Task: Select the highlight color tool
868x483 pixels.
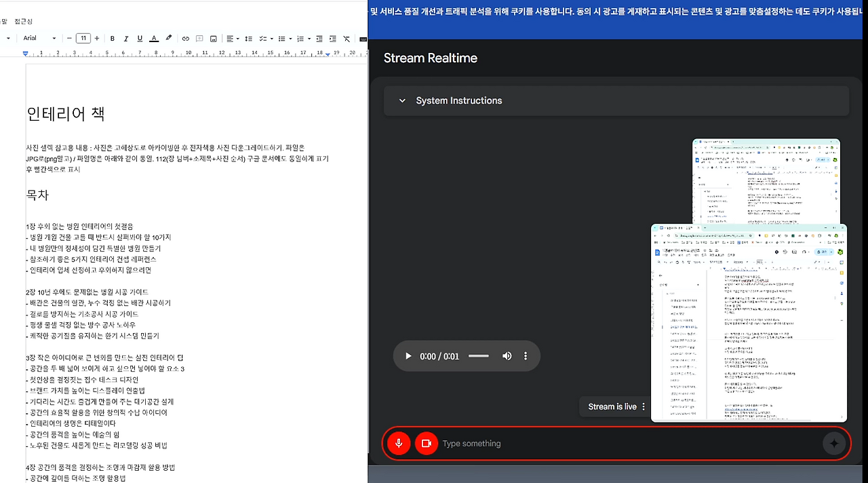Action: pyautogui.click(x=168, y=39)
